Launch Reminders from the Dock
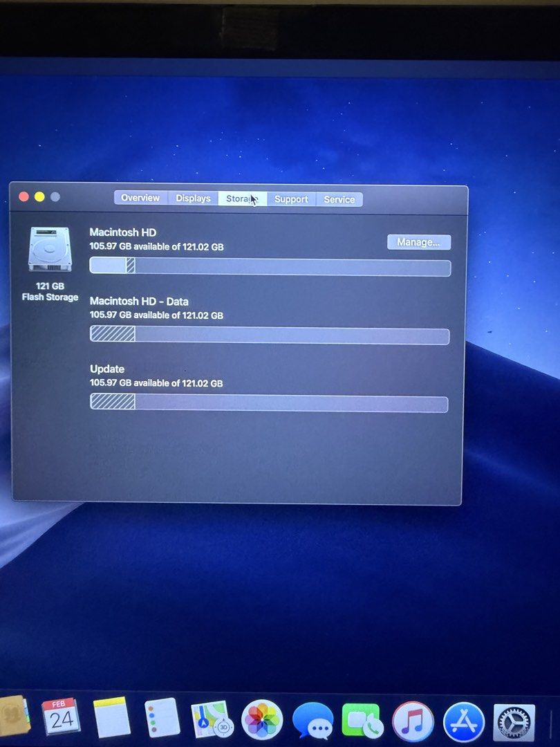560x747 pixels. [x=162, y=718]
